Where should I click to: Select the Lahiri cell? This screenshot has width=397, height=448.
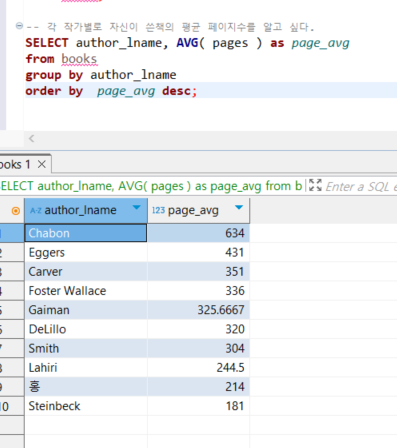pos(86,368)
